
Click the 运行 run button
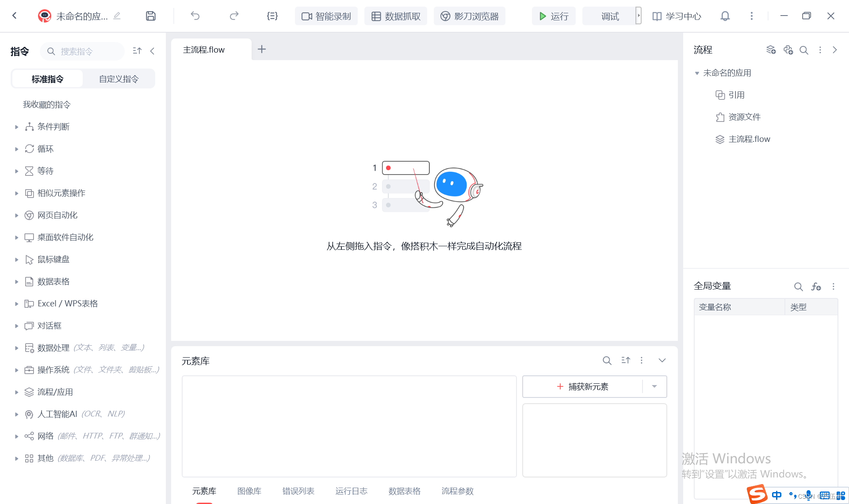click(x=554, y=16)
